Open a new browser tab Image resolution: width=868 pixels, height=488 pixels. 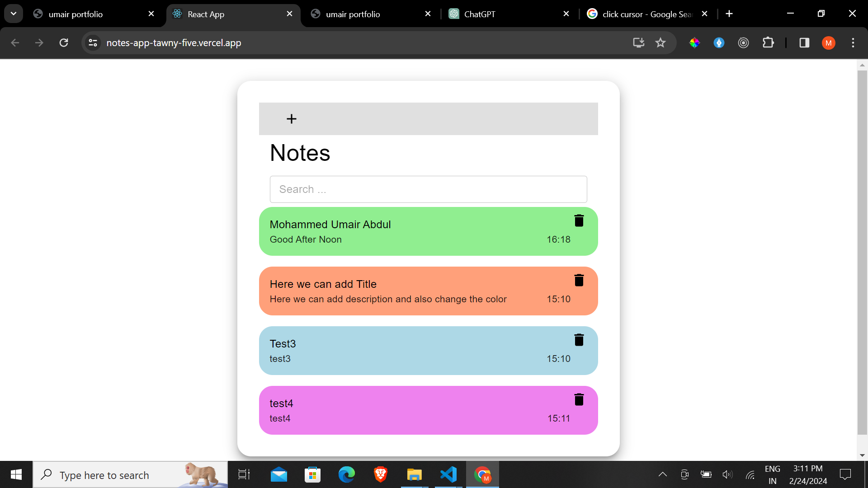(729, 14)
